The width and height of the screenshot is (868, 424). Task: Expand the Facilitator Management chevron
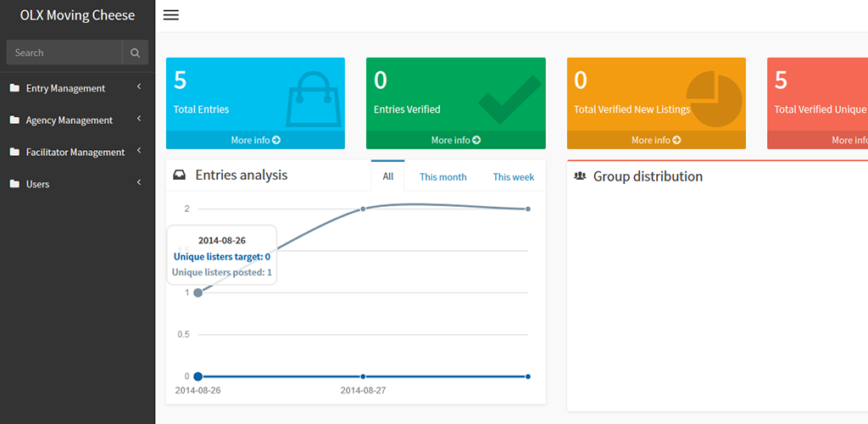[138, 152]
